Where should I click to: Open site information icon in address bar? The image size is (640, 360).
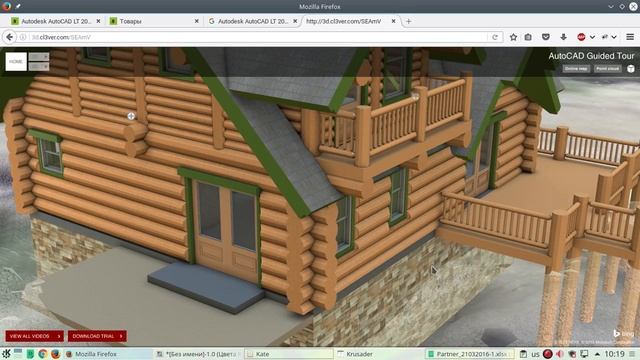pyautogui.click(x=23, y=37)
